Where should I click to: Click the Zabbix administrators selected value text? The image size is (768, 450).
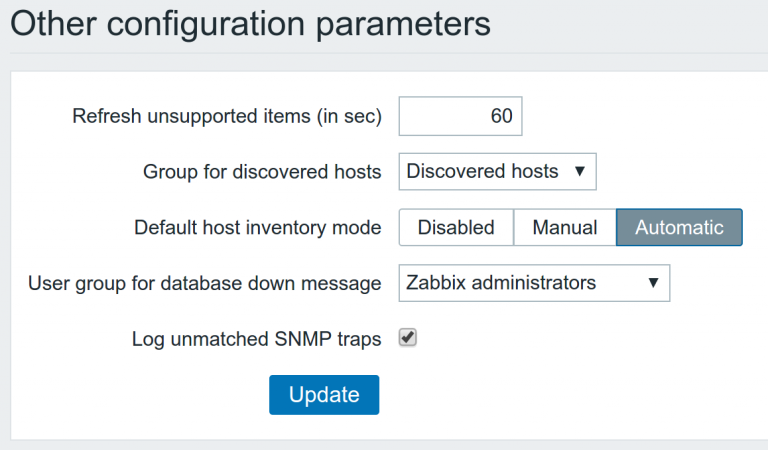point(501,283)
